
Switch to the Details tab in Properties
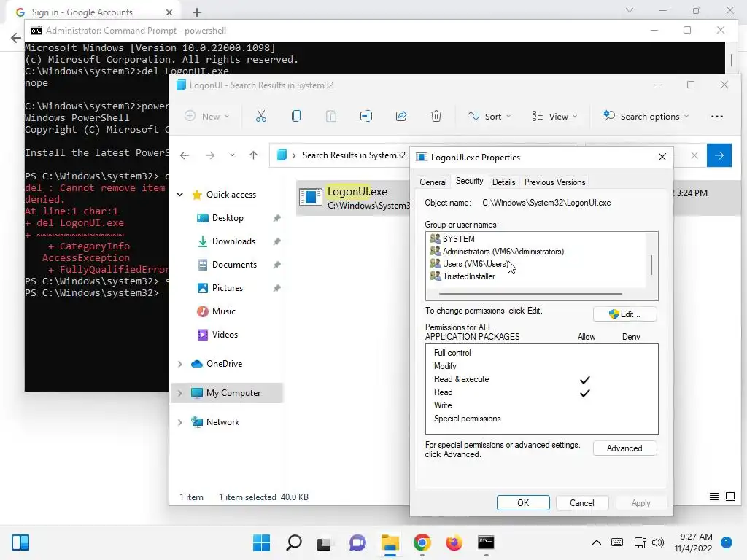[x=503, y=182]
